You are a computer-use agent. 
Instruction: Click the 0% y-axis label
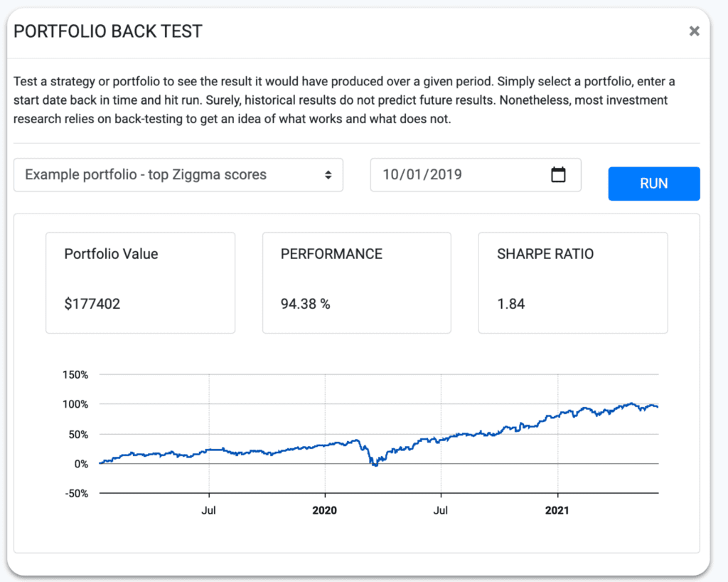(81, 464)
